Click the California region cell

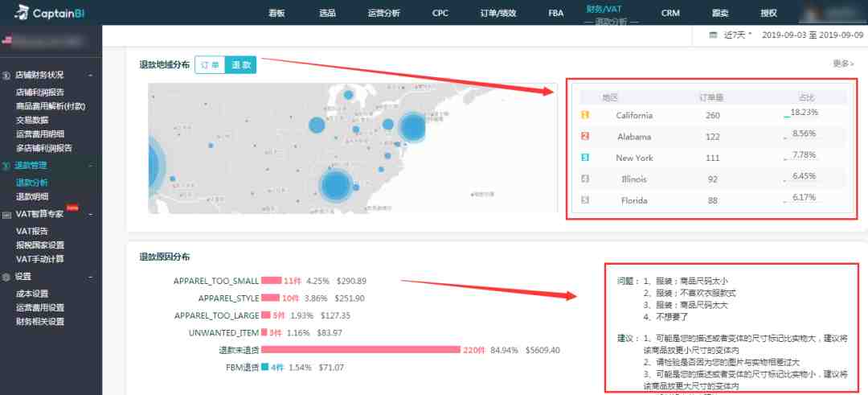click(634, 115)
